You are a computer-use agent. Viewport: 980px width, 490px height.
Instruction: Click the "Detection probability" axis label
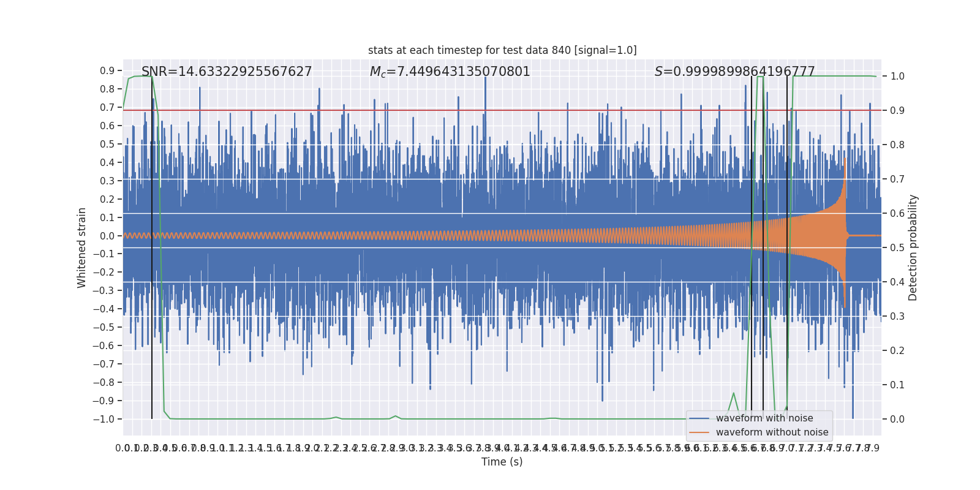coord(913,247)
